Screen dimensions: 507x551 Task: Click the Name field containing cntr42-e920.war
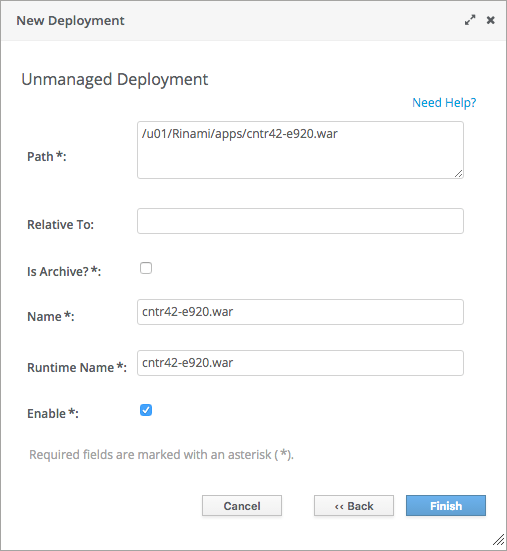(300, 312)
